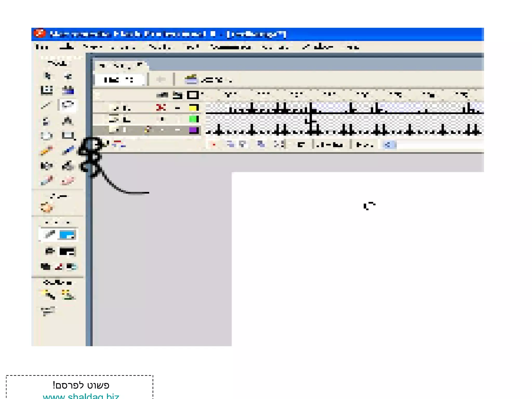Open the Modify Onion Markers dropdown
This screenshot has width=532, height=399.
pyautogui.click(x=279, y=144)
